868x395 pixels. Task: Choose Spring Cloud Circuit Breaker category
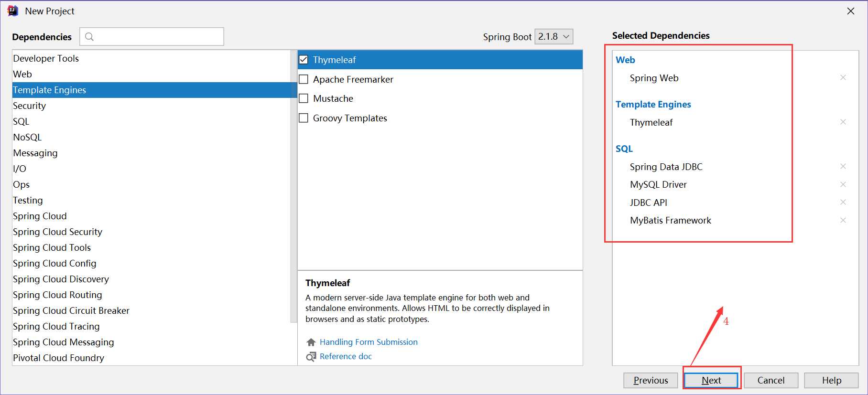[x=151, y=310]
